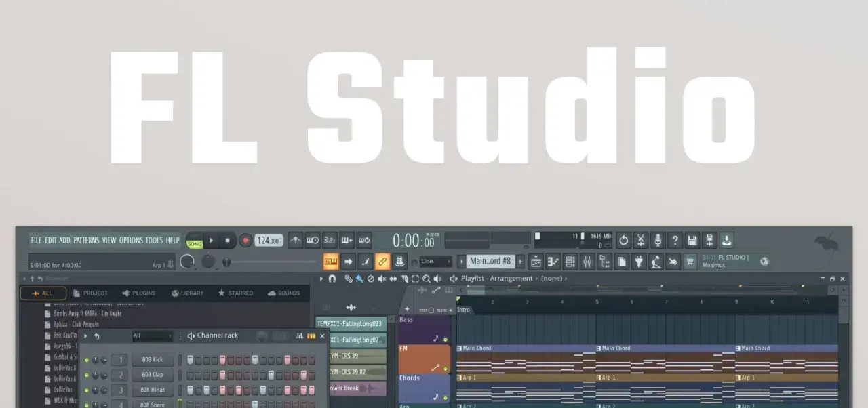Open the All filter dropdown in Channel rack
Viewport: 868px width, 408px height.
[152, 335]
